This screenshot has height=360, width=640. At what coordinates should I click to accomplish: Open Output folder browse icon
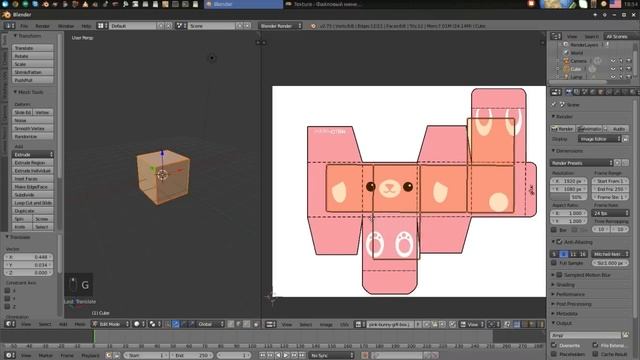[625, 335]
